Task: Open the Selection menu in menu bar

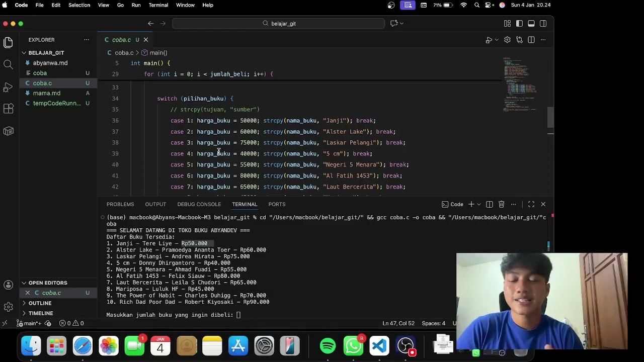Action: tap(79, 5)
